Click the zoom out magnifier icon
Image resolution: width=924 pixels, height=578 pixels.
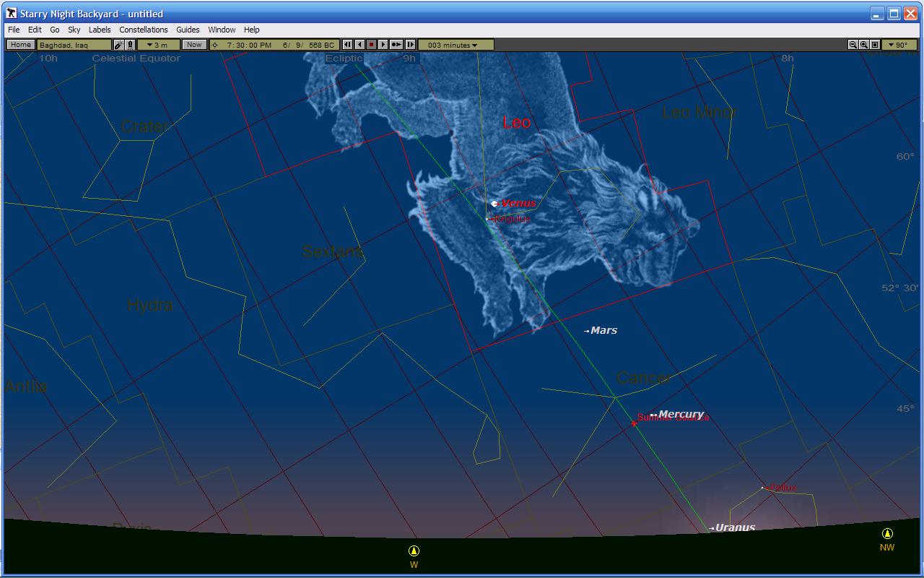click(853, 45)
